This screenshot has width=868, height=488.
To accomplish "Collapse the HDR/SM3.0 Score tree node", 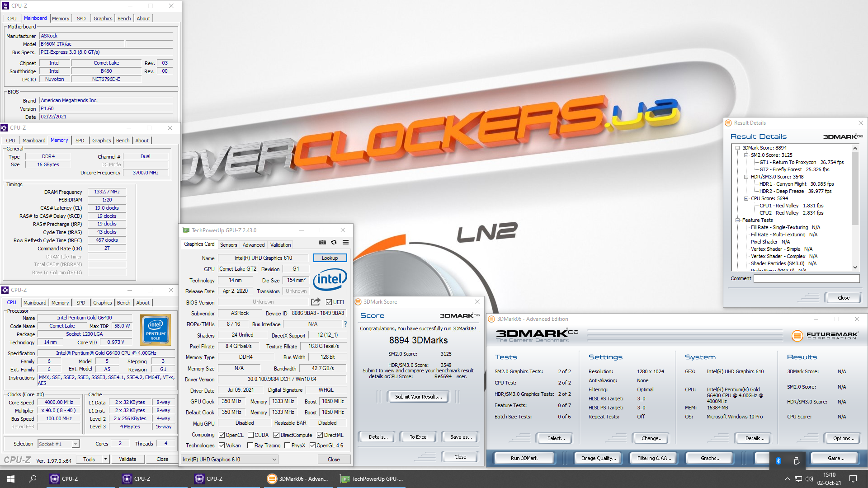I will point(746,177).
